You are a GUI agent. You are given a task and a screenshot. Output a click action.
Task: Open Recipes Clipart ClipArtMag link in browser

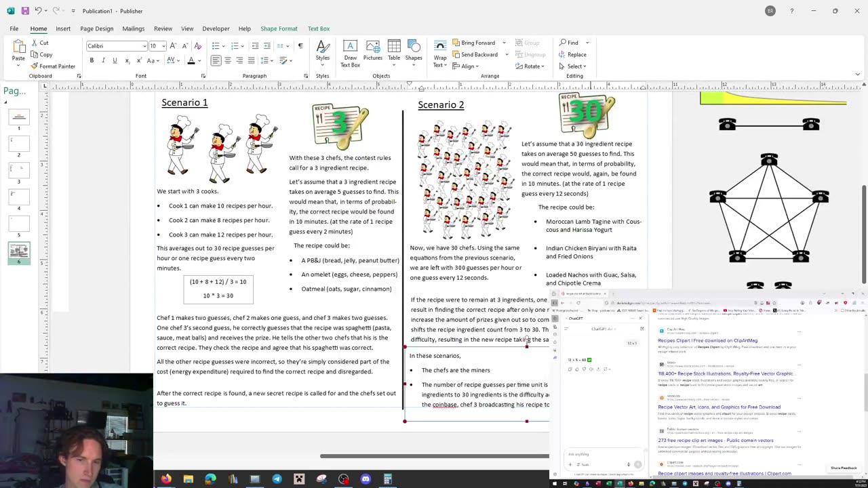point(707,340)
